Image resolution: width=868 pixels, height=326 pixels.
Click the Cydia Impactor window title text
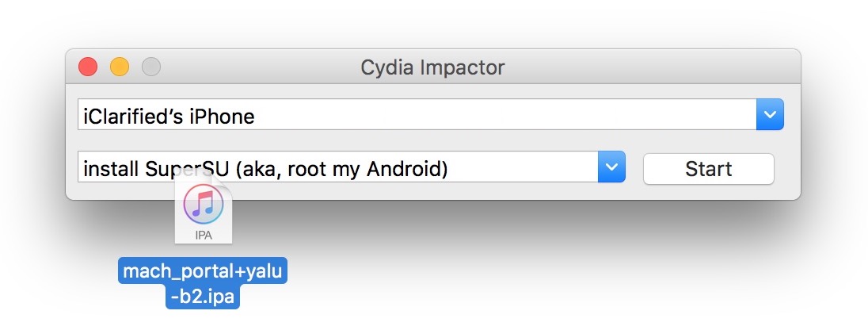coord(432,67)
